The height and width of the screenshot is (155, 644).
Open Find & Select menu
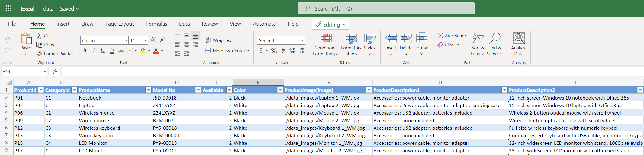click(x=495, y=45)
